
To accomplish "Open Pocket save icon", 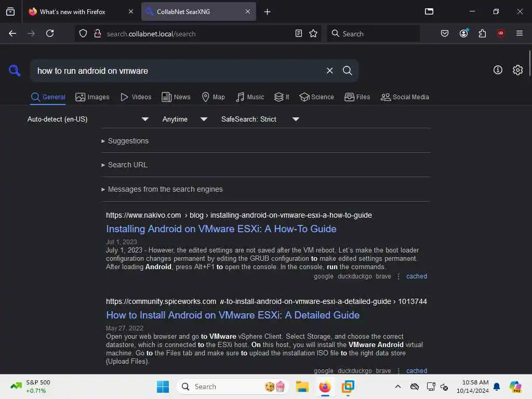I will (x=445, y=33).
